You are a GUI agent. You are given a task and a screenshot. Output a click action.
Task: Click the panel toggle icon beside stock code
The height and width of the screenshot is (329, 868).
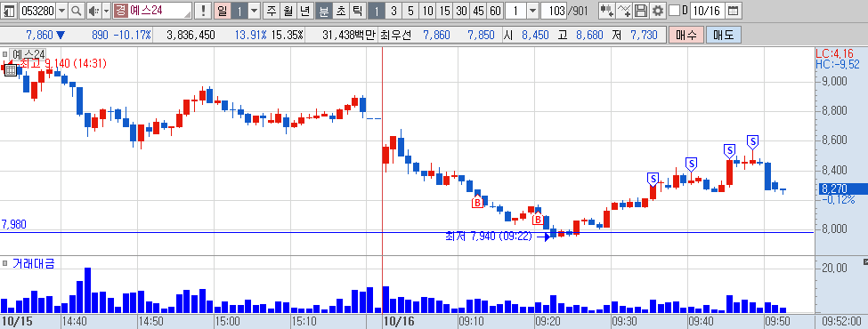(9, 10)
